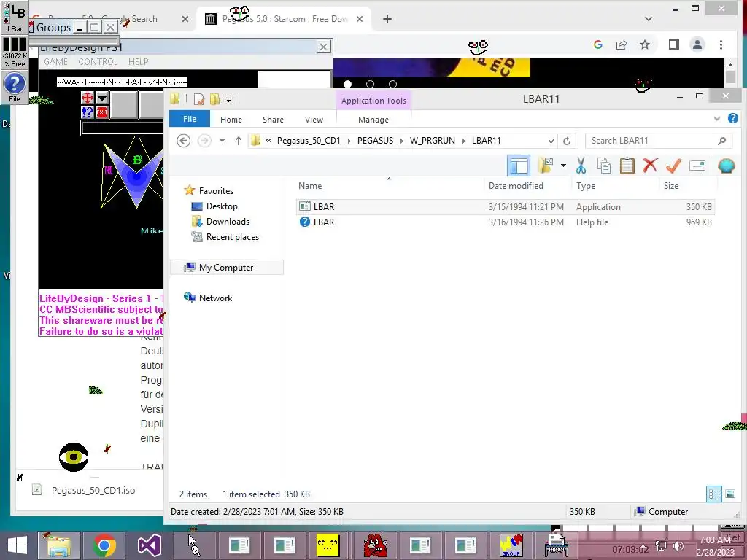Click the properties icon in quick access toolbar

199,99
